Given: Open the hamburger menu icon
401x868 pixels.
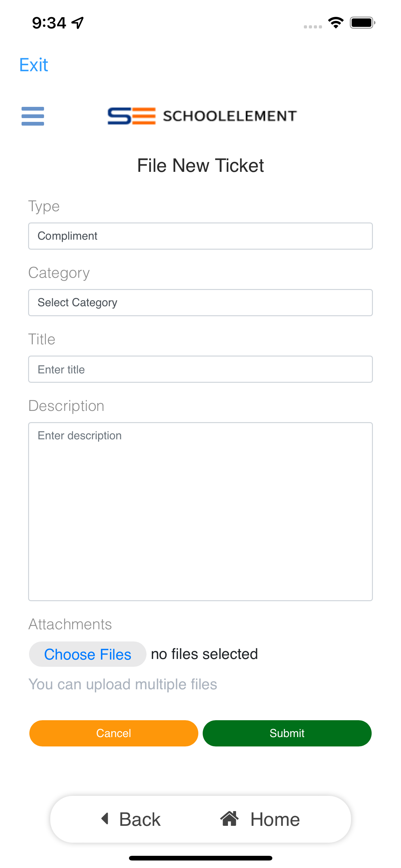Looking at the screenshot, I should tap(33, 116).
